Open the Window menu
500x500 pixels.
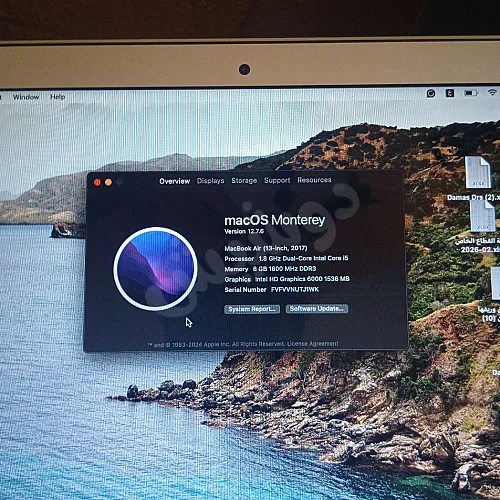(x=26, y=97)
